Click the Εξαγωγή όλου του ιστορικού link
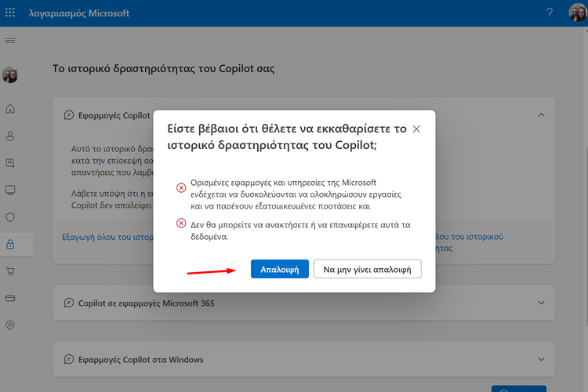588x392 pixels. click(106, 237)
